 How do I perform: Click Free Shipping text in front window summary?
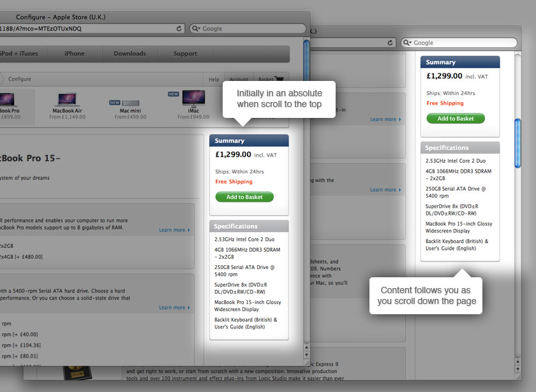234,182
